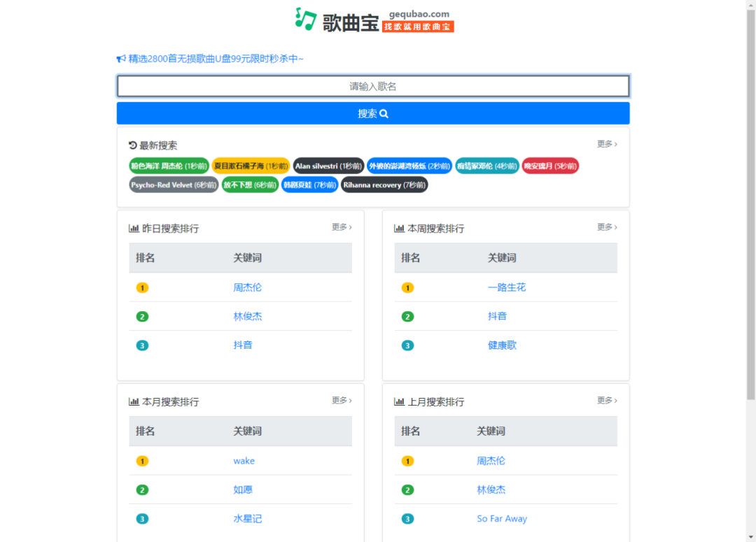Open 如愿 in monthly ranking

tap(242, 490)
